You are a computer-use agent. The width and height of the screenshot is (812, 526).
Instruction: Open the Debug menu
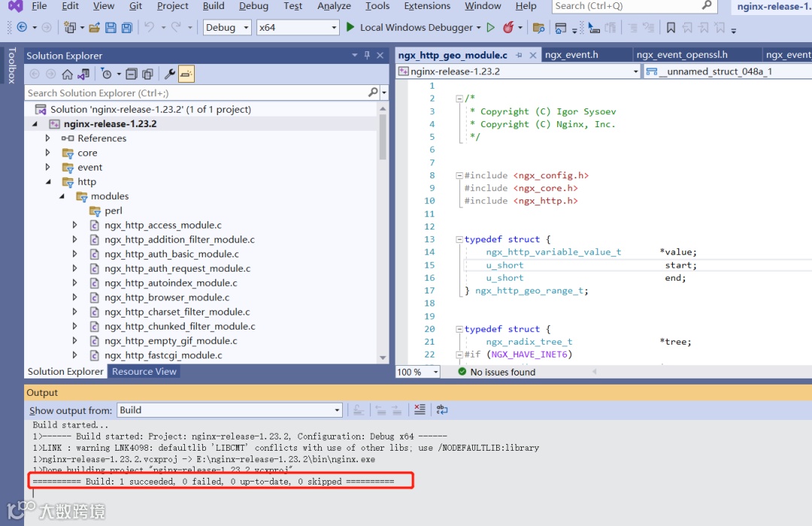(x=254, y=6)
